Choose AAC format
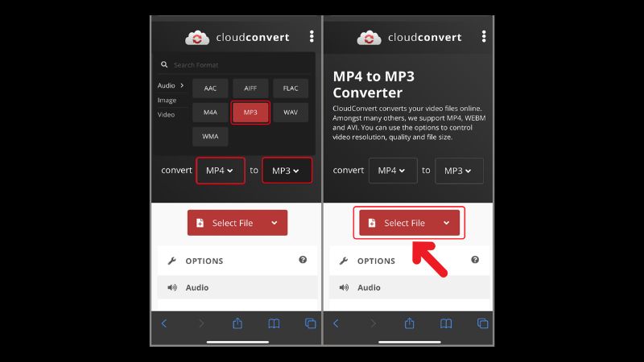 coord(210,88)
